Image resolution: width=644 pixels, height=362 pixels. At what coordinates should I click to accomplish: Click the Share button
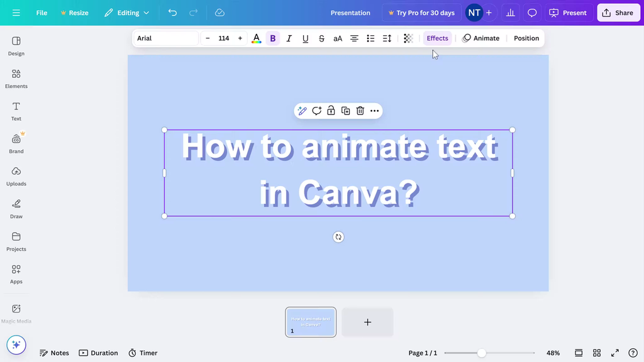618,13
